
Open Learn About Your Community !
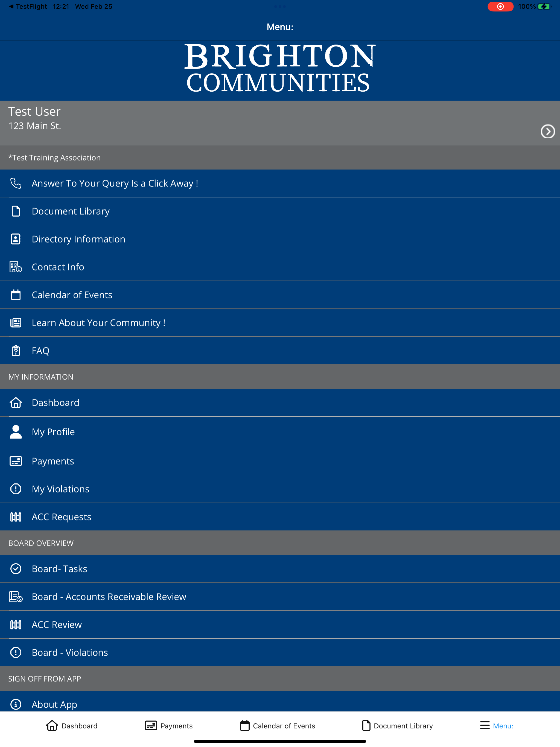(280, 323)
